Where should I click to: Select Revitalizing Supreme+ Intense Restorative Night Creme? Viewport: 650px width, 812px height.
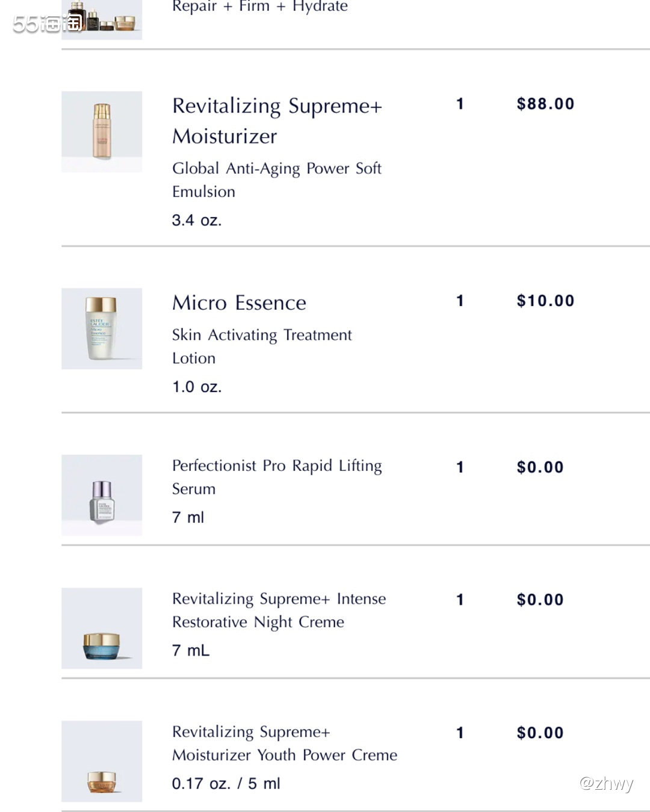[279, 610]
